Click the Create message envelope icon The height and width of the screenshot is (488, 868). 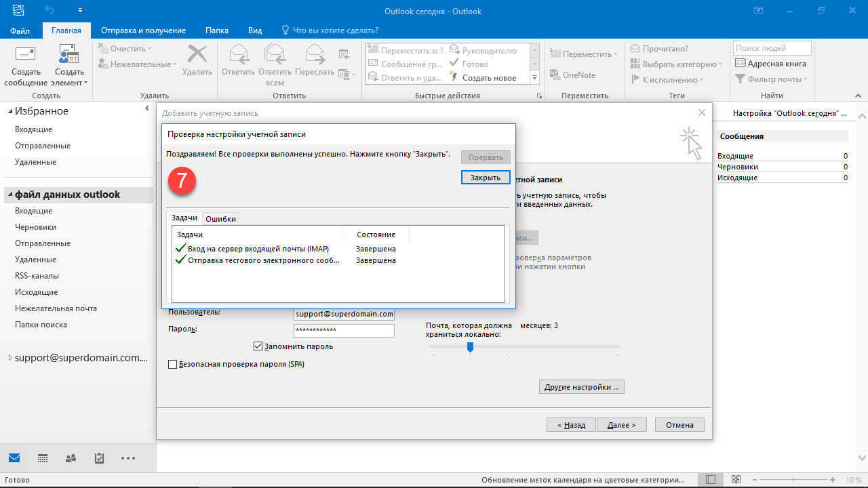pyautogui.click(x=26, y=54)
